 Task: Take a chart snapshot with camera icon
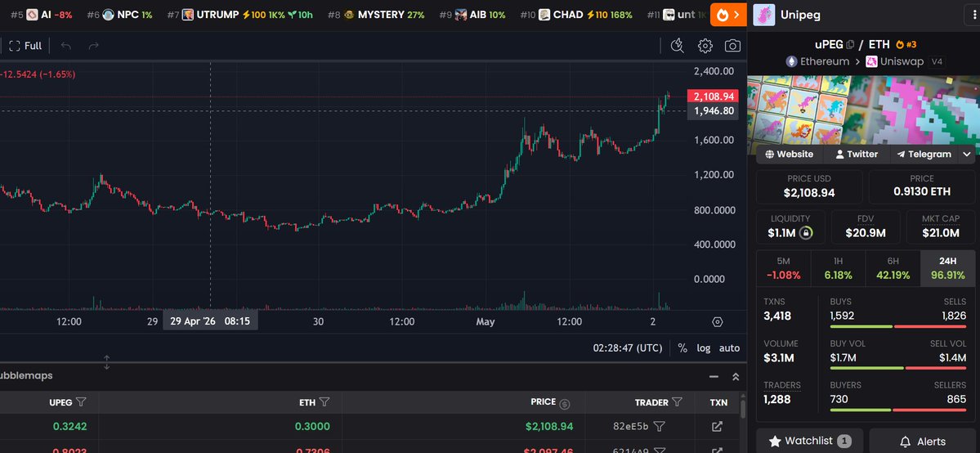(x=732, y=46)
